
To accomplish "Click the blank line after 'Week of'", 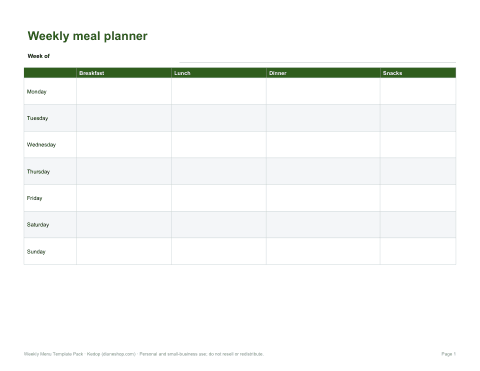I will [318, 62].
